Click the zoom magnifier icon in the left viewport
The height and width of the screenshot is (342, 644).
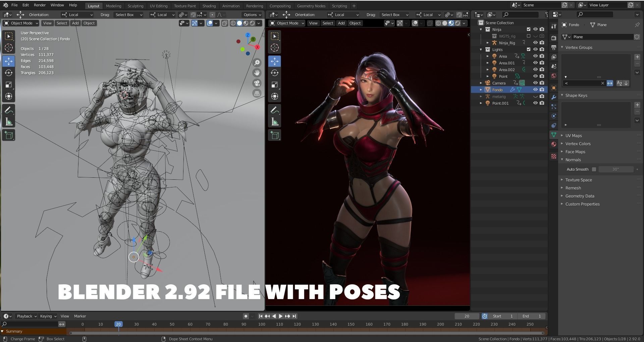[x=257, y=63]
